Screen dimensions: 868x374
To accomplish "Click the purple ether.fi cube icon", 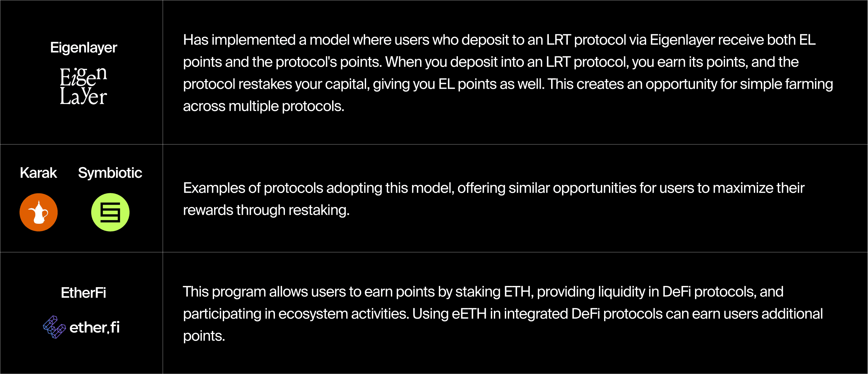I will (54, 327).
